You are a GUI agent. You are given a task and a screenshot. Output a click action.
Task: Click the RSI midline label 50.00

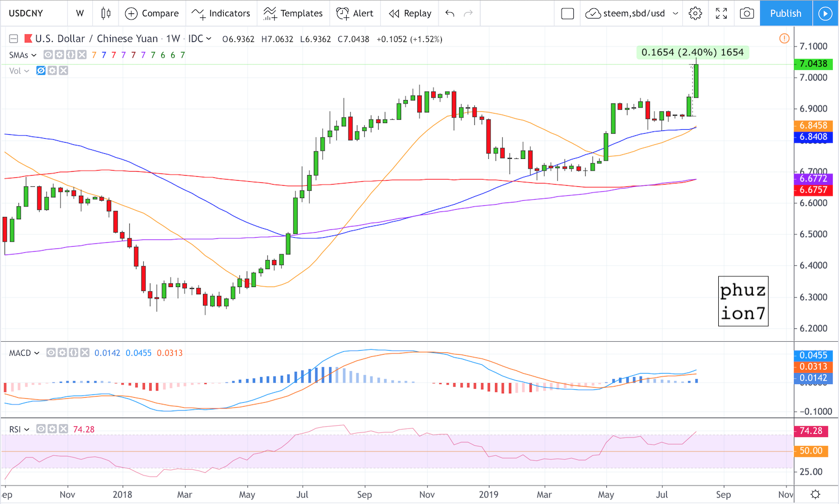(811, 451)
